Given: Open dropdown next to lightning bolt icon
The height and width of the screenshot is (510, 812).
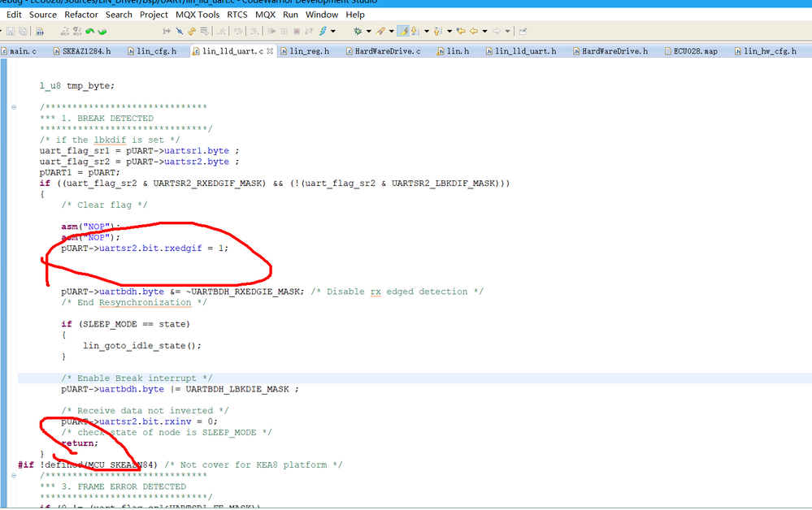Looking at the screenshot, I should [x=333, y=31].
